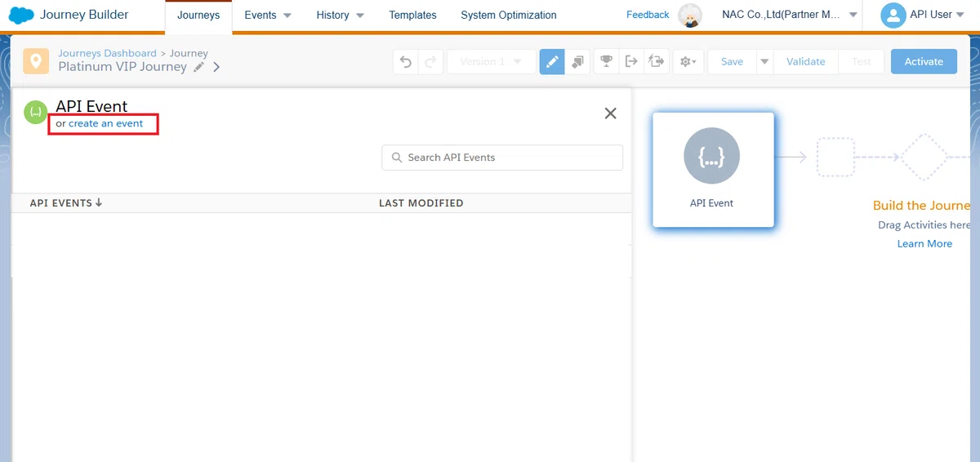Click the Einstein avatar icon
980x462 pixels.
691,15
